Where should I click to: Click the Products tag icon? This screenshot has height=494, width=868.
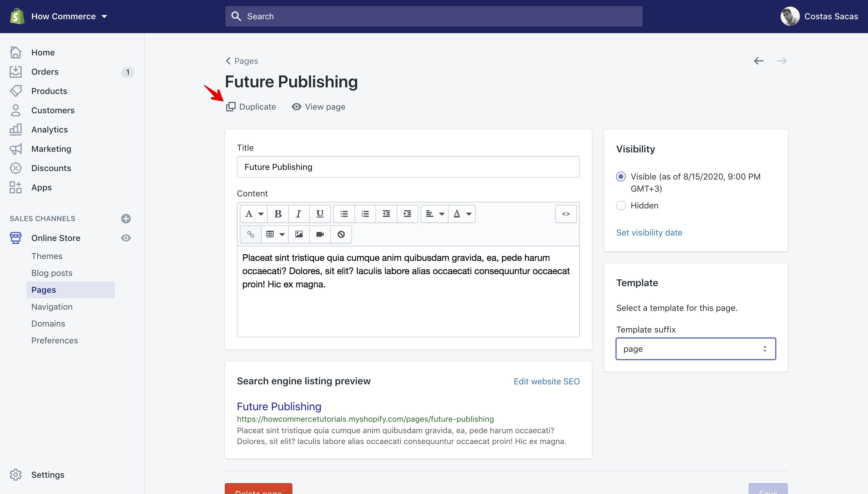pos(16,91)
